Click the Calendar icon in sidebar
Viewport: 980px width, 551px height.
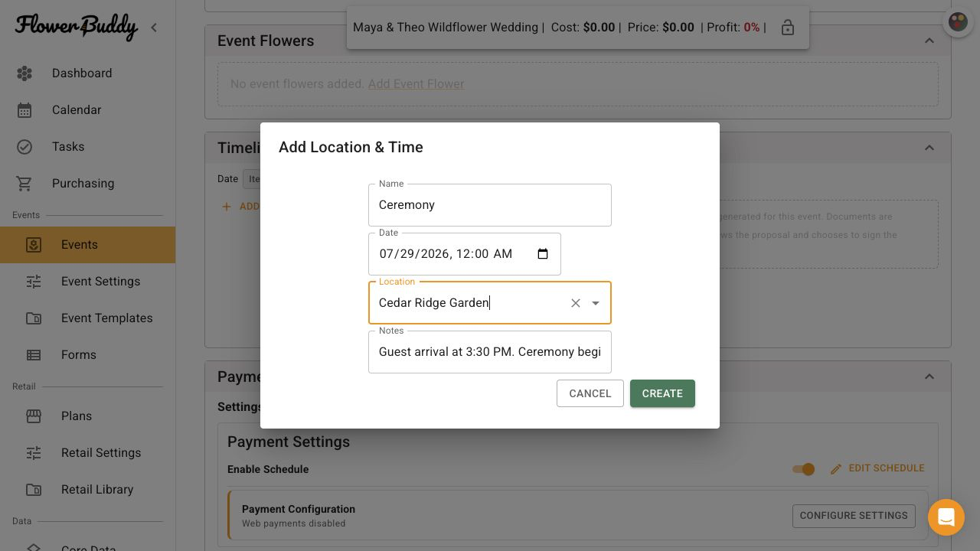point(24,110)
